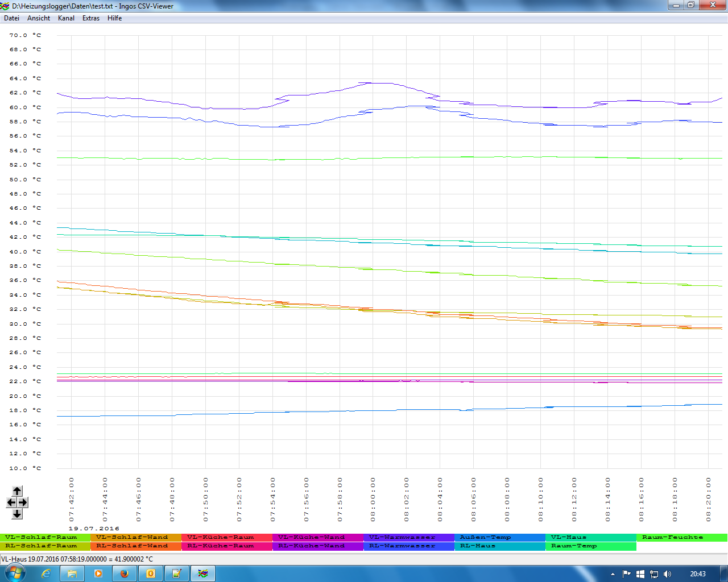Click the 07:42:00 time axis label
The image size is (728, 582).
pyautogui.click(x=72, y=500)
